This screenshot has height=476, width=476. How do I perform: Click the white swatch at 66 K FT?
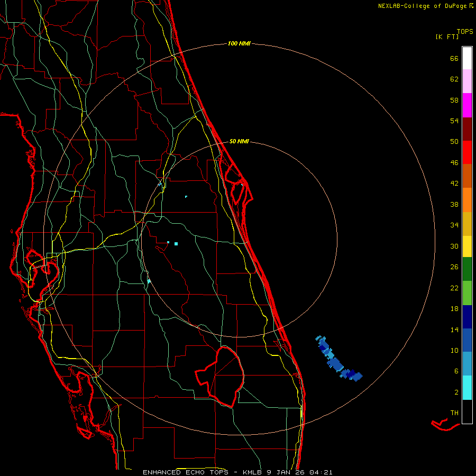click(467, 58)
